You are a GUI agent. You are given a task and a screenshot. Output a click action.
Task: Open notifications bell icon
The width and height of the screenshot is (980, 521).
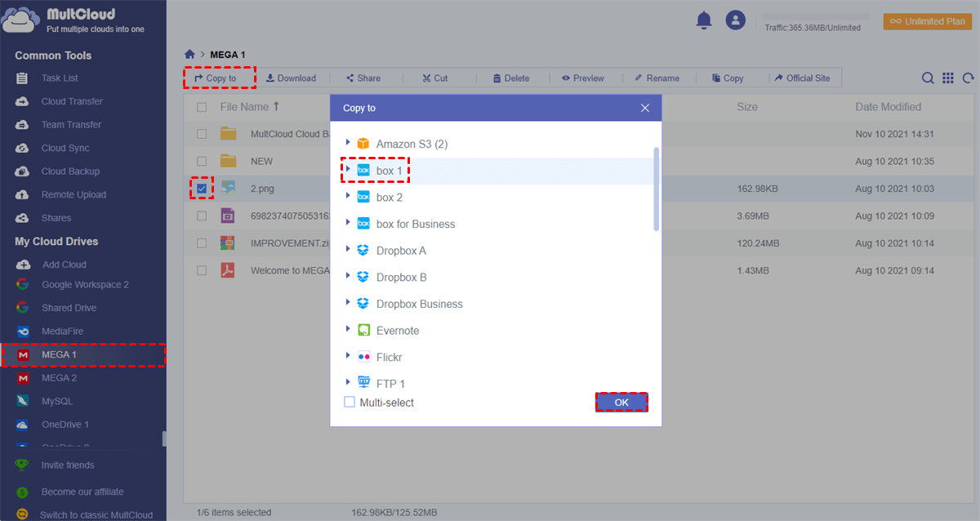pos(704,20)
